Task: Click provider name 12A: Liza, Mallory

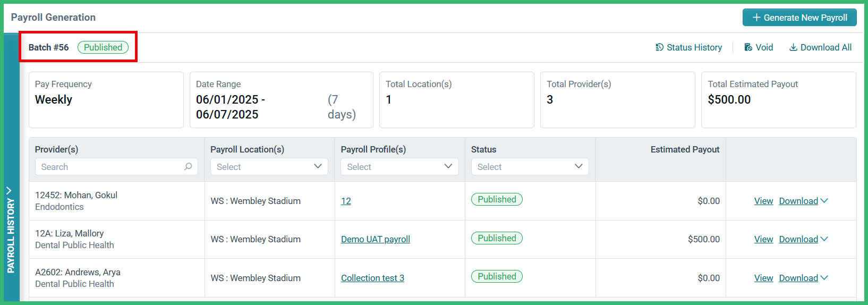Action: click(69, 233)
